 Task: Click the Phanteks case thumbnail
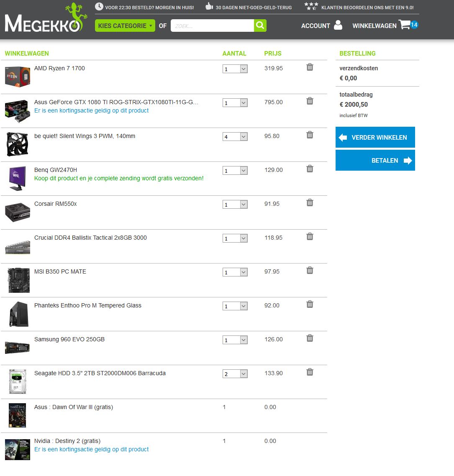(19, 314)
